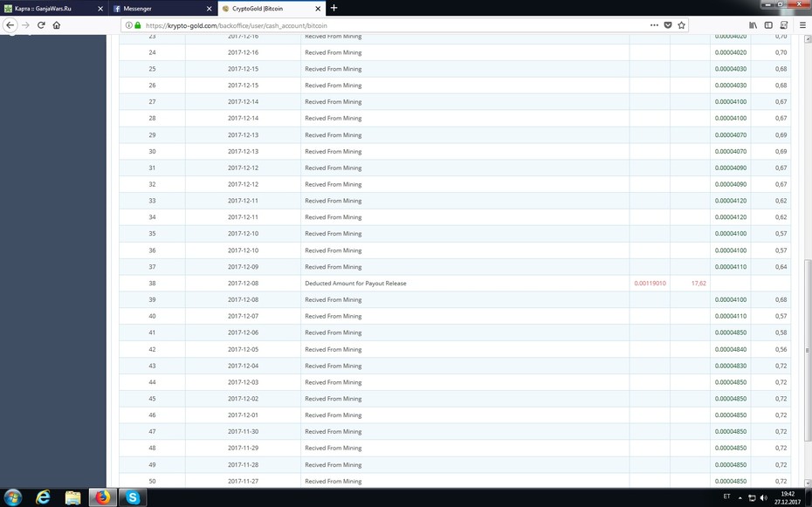Screen dimensions: 812x507
Task: Reload the page with the refresh icon
Action: 41,24
